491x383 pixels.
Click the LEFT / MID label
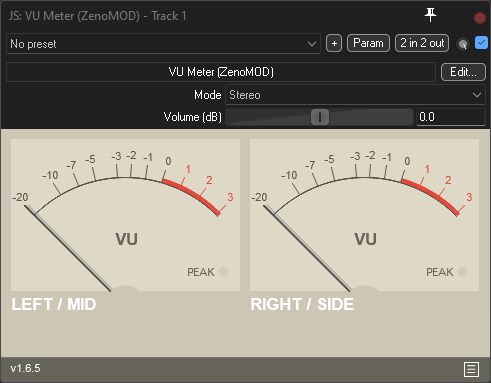(54, 304)
